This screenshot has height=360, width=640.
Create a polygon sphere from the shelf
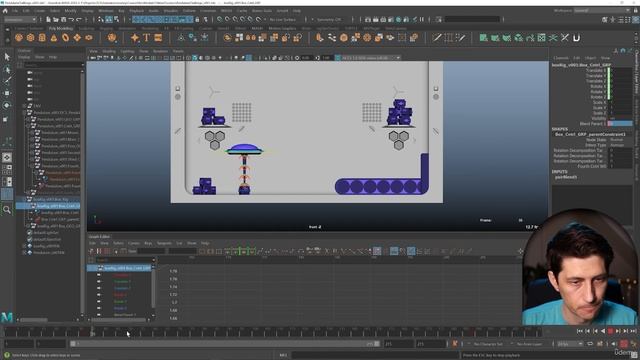(x=19, y=38)
